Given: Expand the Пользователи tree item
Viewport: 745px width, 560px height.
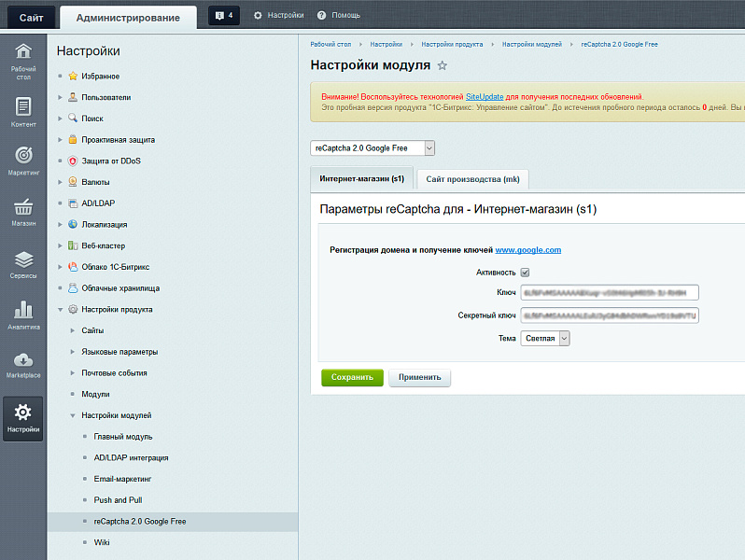Looking at the screenshot, I should point(61,97).
